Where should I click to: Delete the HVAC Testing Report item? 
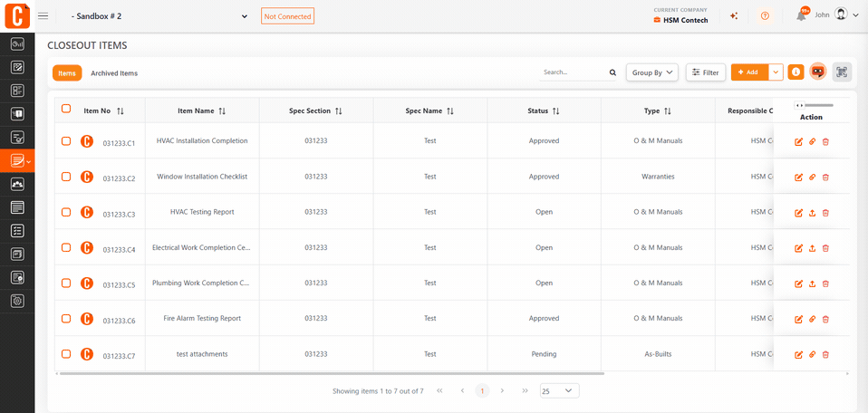point(825,213)
